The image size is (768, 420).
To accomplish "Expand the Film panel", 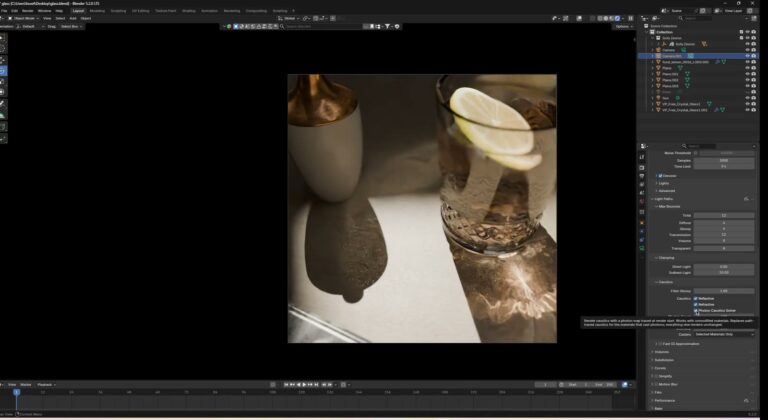I will click(657, 392).
